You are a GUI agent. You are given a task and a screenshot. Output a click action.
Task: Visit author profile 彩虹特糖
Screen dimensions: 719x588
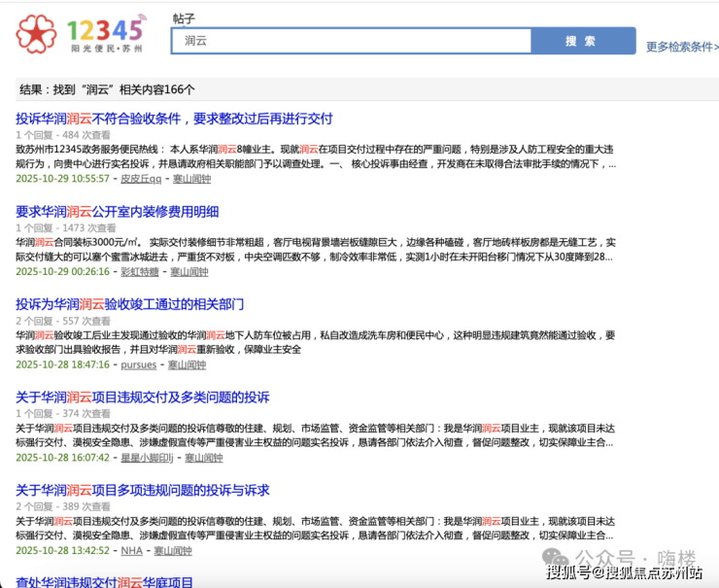tap(140, 272)
